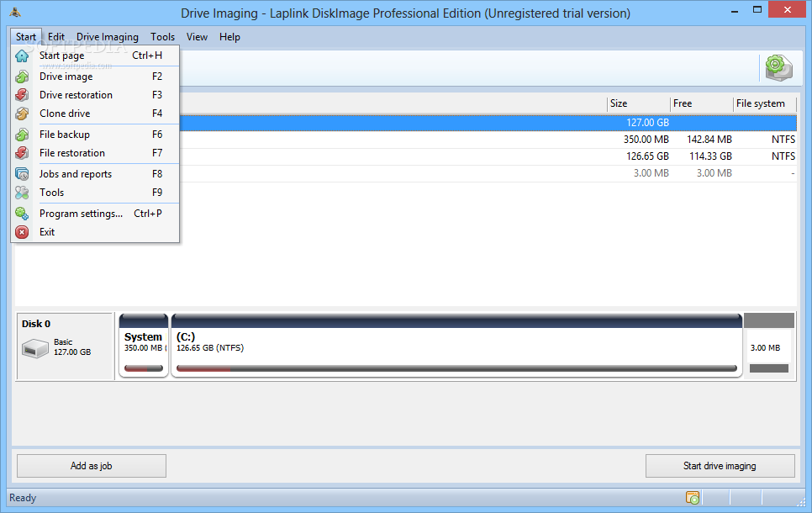
Task: Open the Tools menu in menu bar
Action: click(x=162, y=37)
